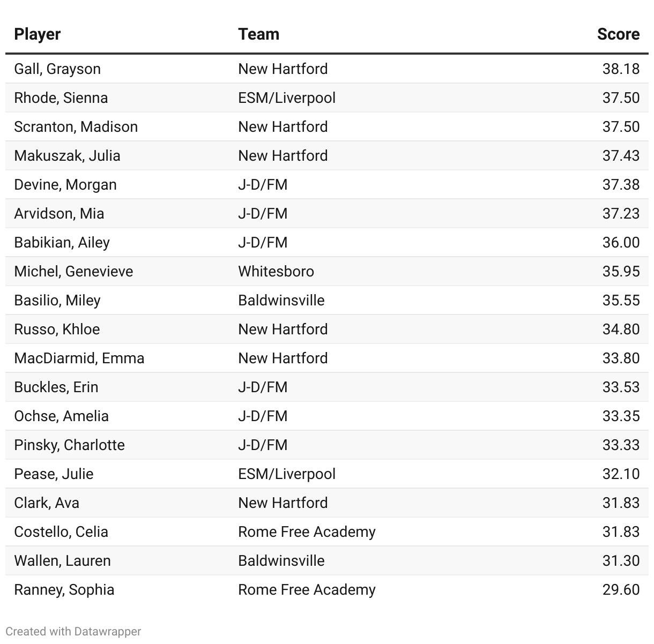Select the Arvidson, Mia name cell
The width and height of the screenshot is (654, 644).
coord(60,214)
